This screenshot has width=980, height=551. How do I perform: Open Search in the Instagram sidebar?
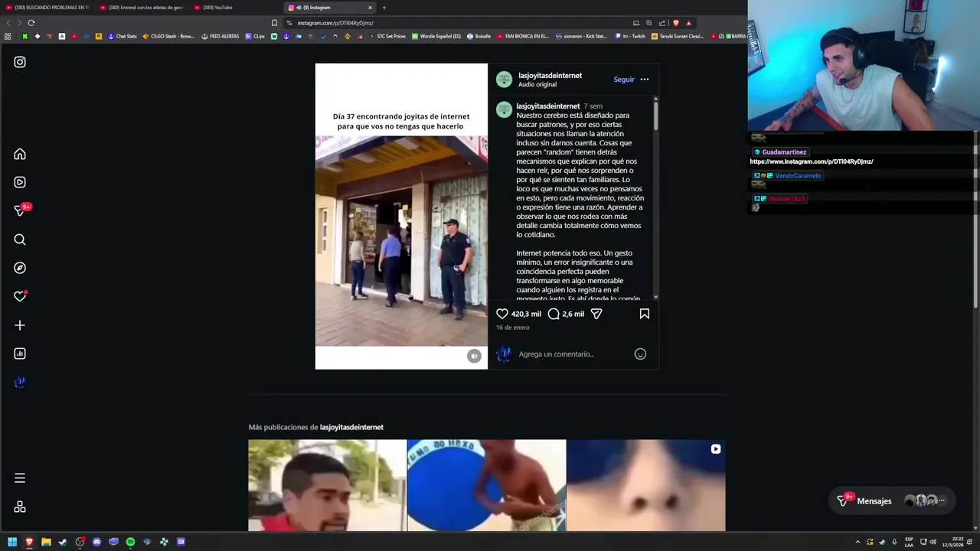pos(20,240)
